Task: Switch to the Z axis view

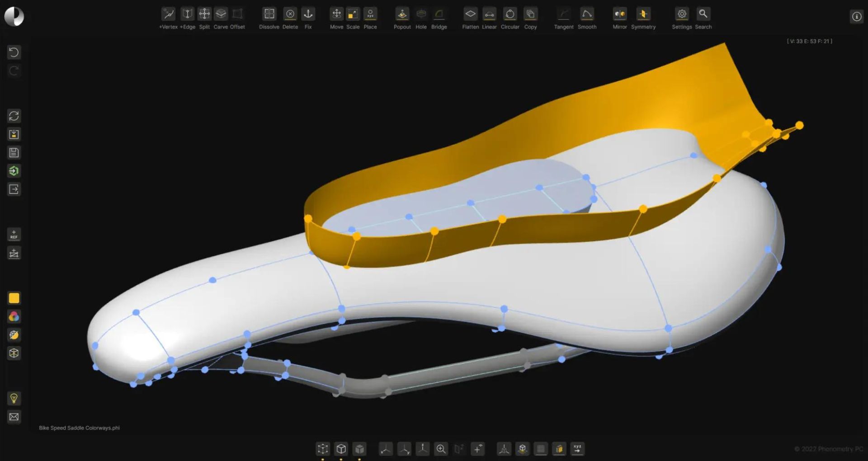Action: (422, 449)
